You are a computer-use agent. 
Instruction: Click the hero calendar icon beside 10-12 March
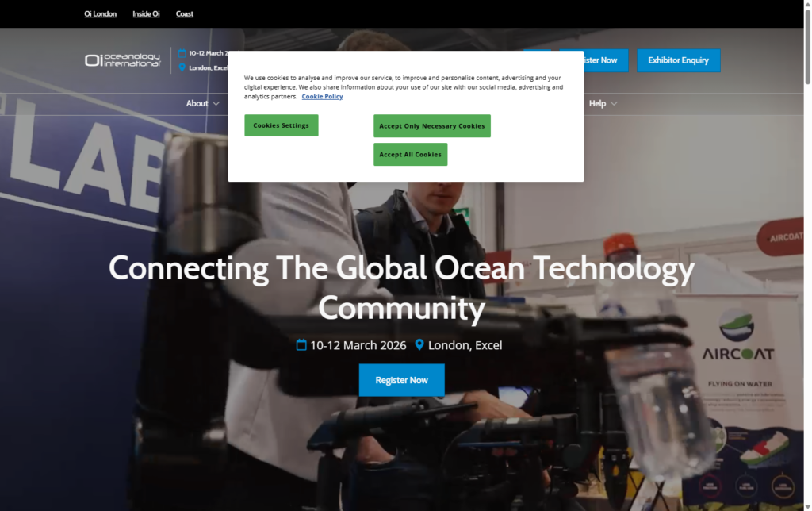pyautogui.click(x=301, y=345)
